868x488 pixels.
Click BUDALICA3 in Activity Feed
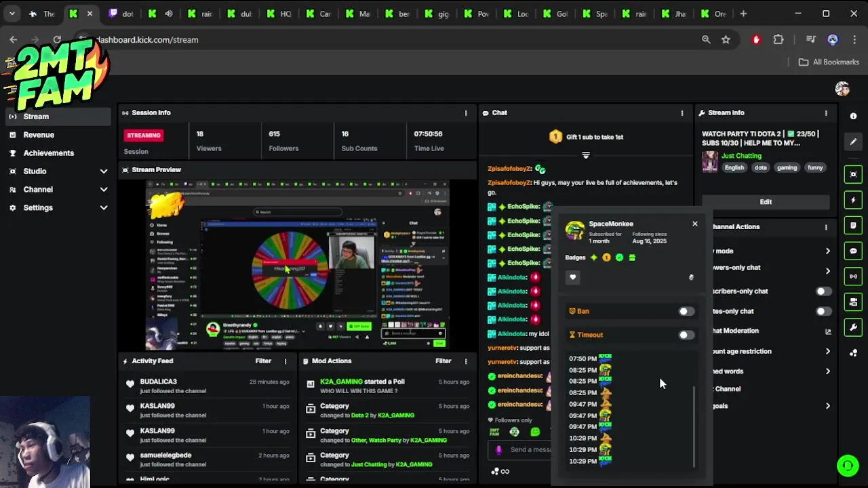(x=158, y=382)
